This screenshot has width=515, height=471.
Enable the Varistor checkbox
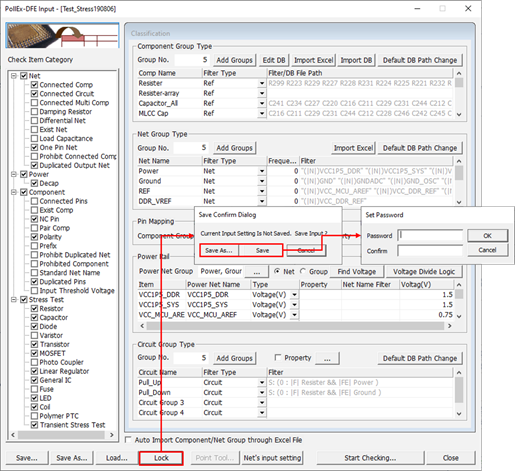tap(34, 335)
